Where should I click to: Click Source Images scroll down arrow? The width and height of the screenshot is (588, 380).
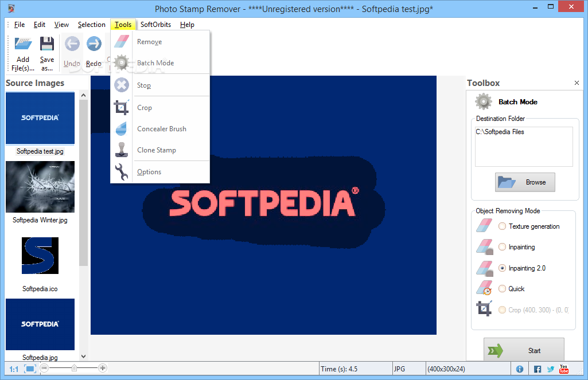point(84,357)
